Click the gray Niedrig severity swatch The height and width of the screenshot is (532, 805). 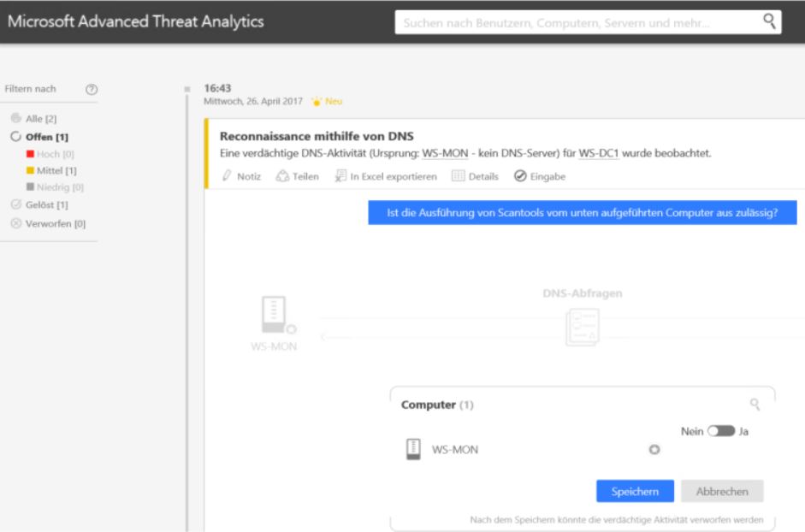click(x=30, y=186)
